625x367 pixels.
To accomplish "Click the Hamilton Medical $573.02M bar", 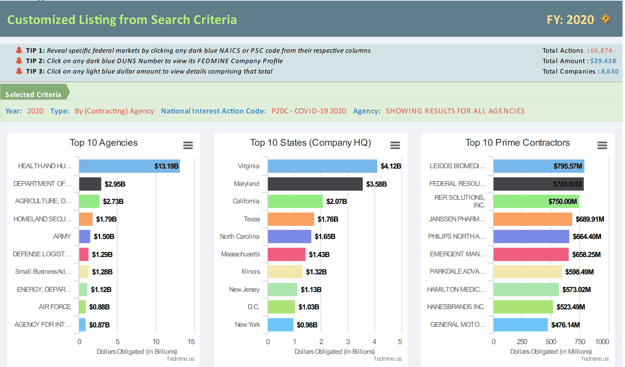I will click(x=526, y=289).
